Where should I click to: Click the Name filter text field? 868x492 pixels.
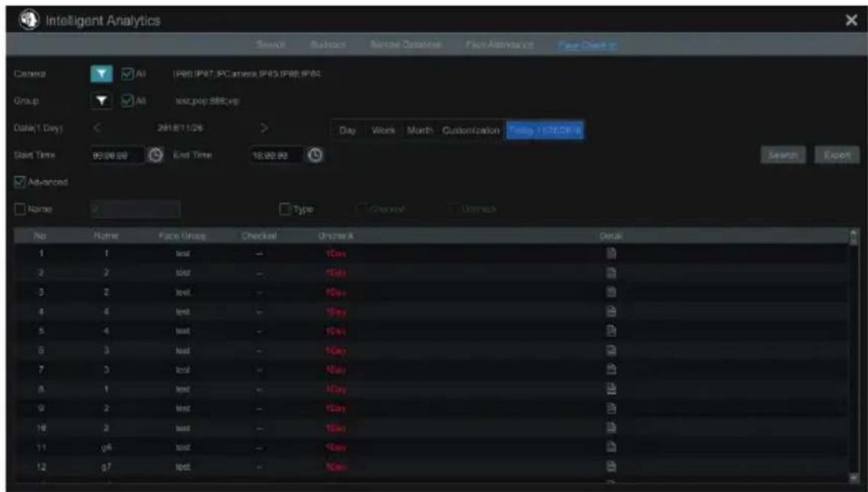(136, 209)
